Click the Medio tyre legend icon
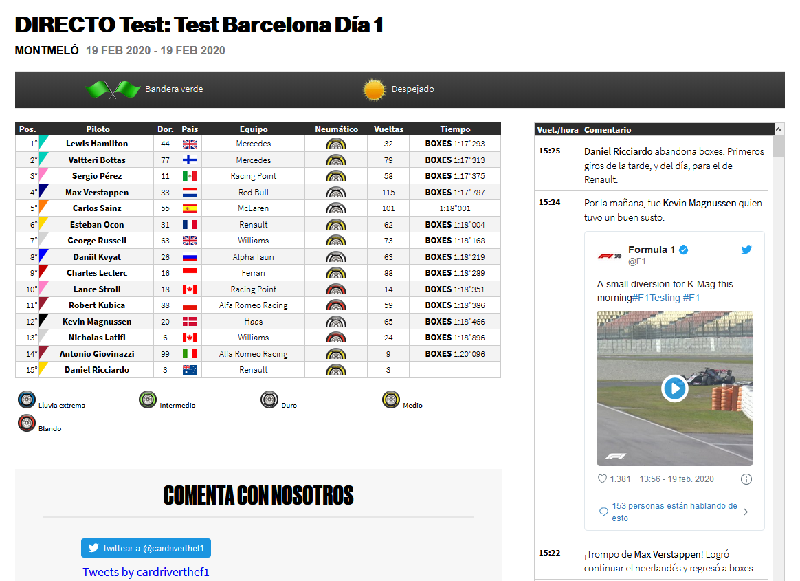The image size is (800, 581). click(391, 399)
